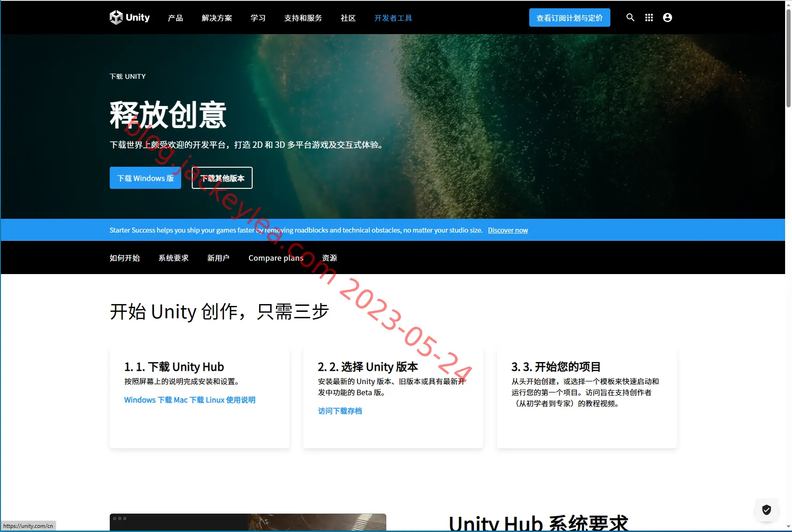Screen dimensions: 792x532
Task: Click the 释放创意 headline
Action: pyautogui.click(x=168, y=115)
